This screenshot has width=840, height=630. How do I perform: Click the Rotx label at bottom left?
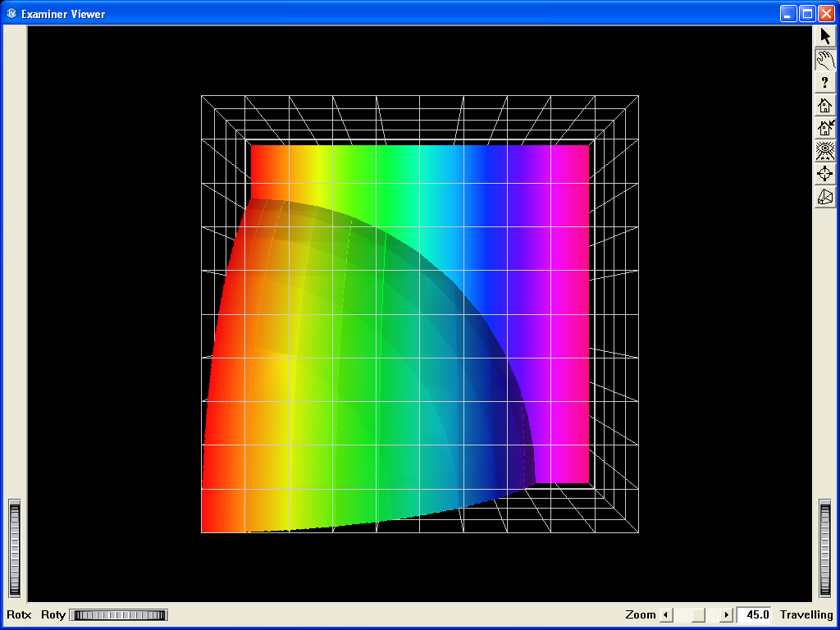point(18,614)
